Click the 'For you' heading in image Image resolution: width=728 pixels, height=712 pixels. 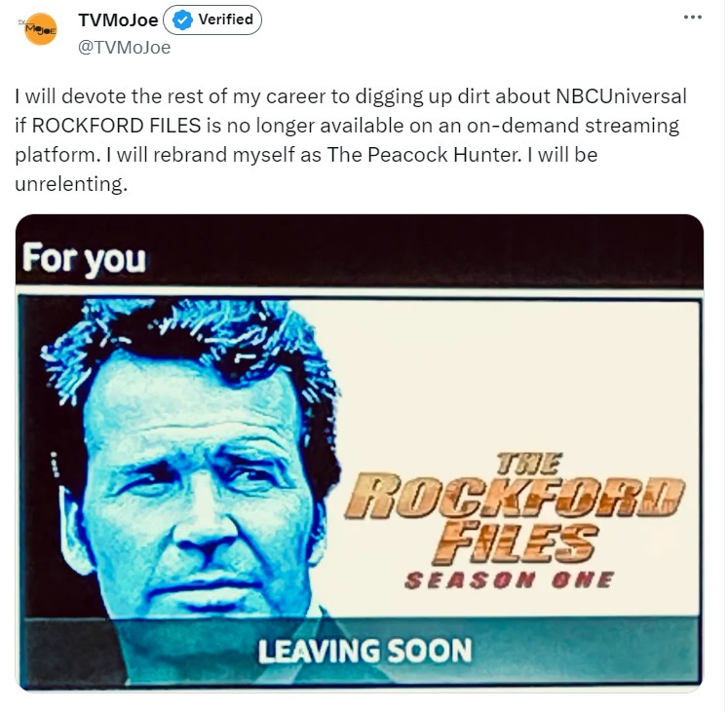84,259
